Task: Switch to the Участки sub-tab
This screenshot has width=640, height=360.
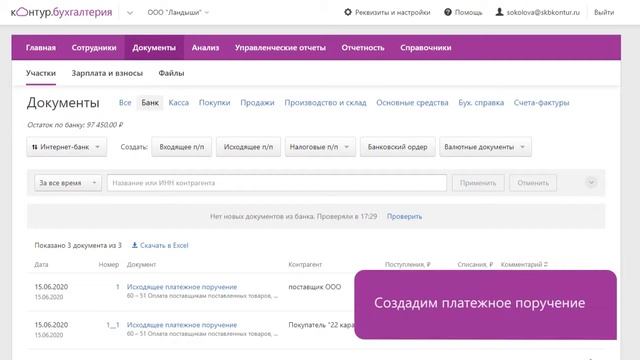Action: coord(41,73)
